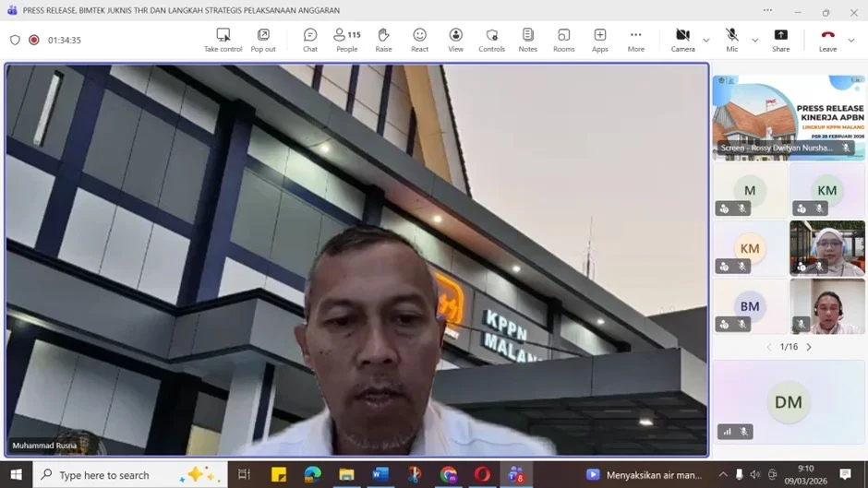Share your screen content

point(780,40)
